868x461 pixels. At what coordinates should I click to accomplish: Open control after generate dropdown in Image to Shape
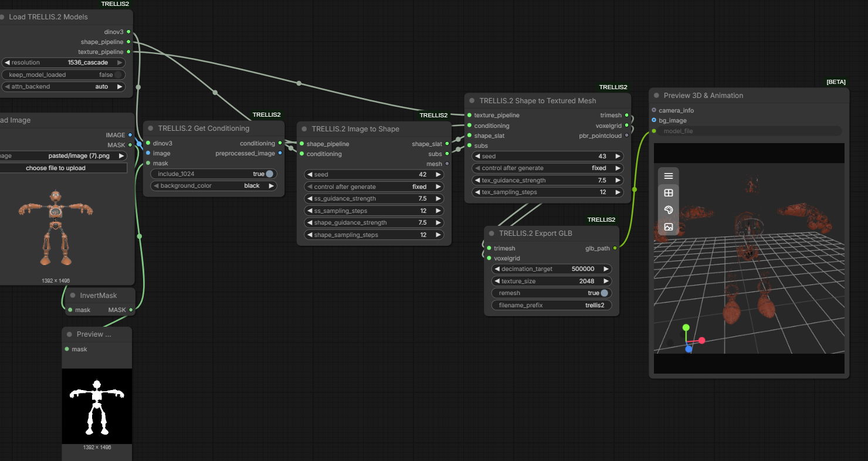374,187
